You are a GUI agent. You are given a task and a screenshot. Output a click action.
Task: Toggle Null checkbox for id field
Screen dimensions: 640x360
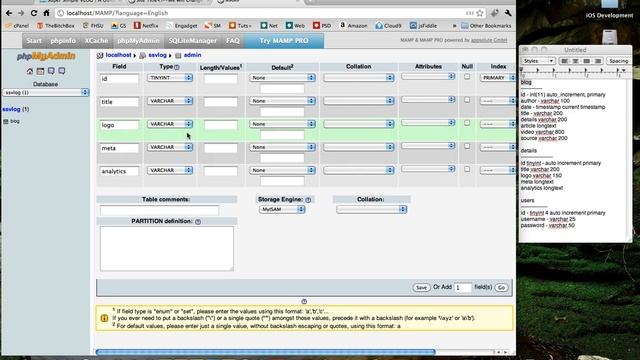467,77
